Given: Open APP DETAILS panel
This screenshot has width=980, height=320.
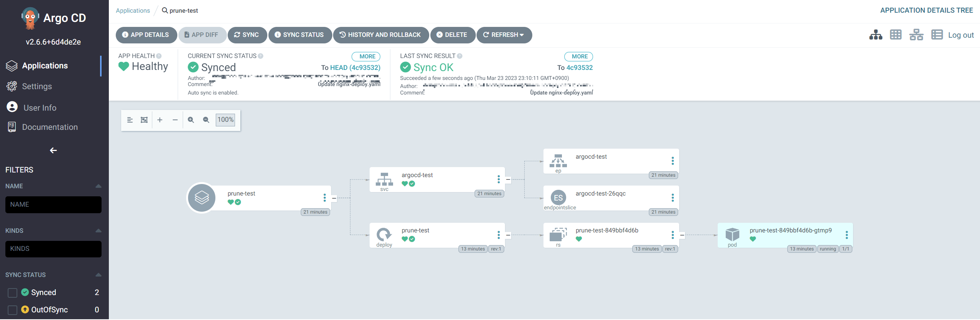Looking at the screenshot, I should 146,35.
